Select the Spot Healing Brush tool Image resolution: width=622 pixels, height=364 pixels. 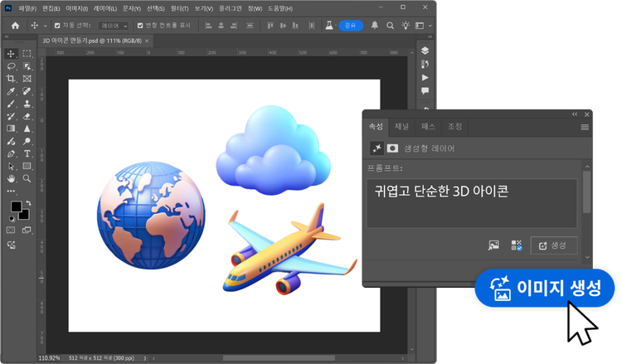click(27, 91)
